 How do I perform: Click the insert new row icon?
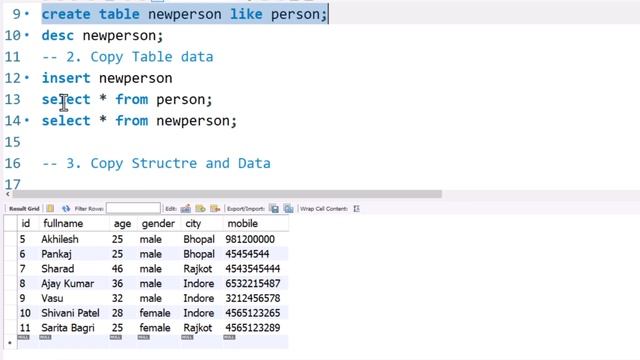click(x=200, y=209)
